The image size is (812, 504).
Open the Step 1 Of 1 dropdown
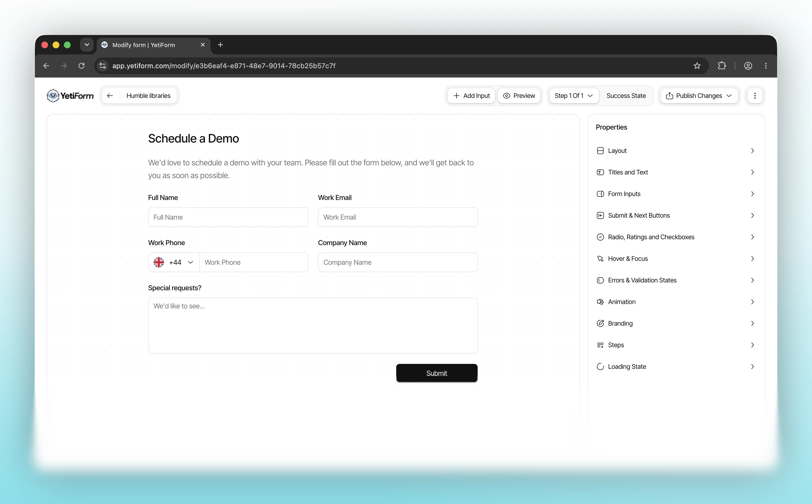pos(574,96)
